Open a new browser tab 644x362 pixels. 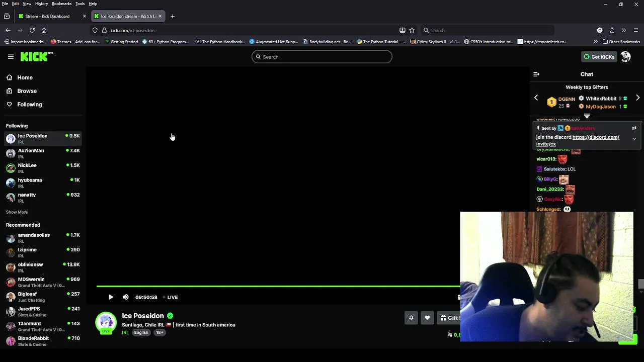pyautogui.click(x=172, y=16)
